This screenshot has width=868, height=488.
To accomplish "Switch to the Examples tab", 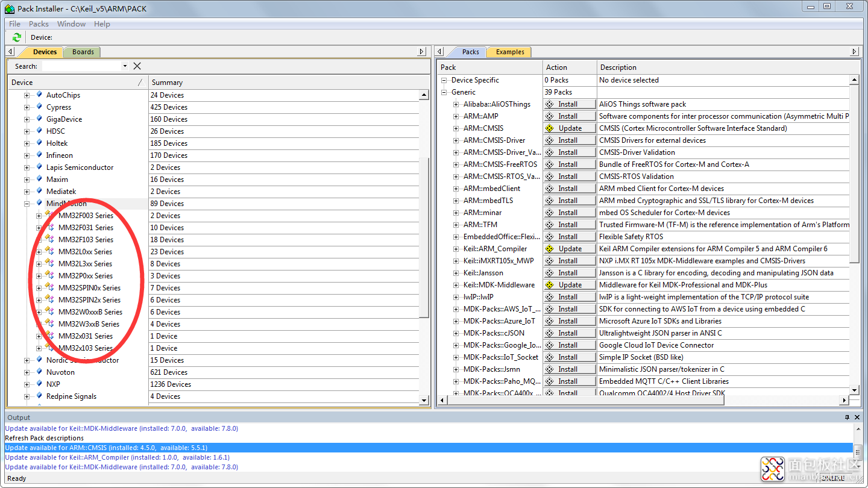I will pos(510,52).
